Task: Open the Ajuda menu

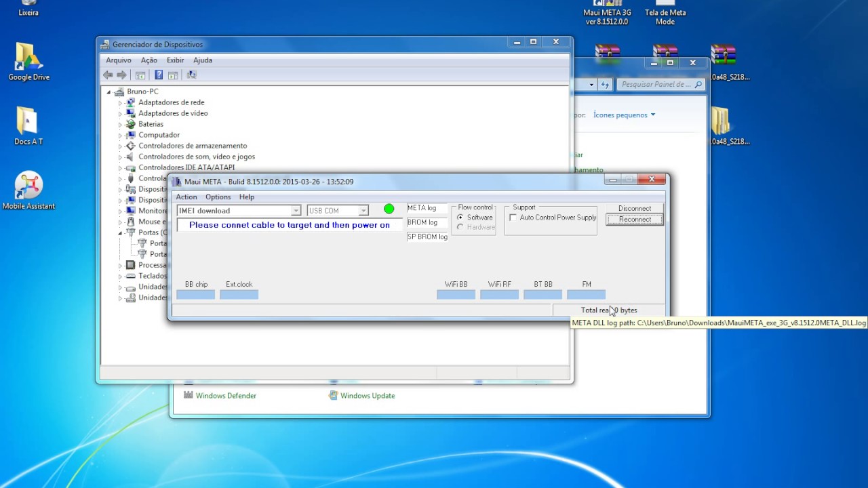Action: 203,60
